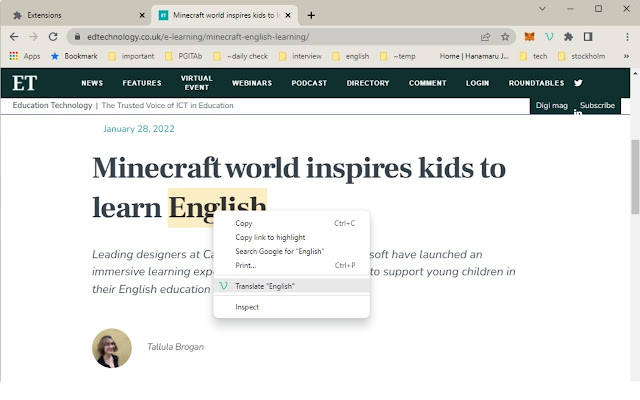Show more bookmarks via double chevron
Screen dimensions: 640x400
626,56
